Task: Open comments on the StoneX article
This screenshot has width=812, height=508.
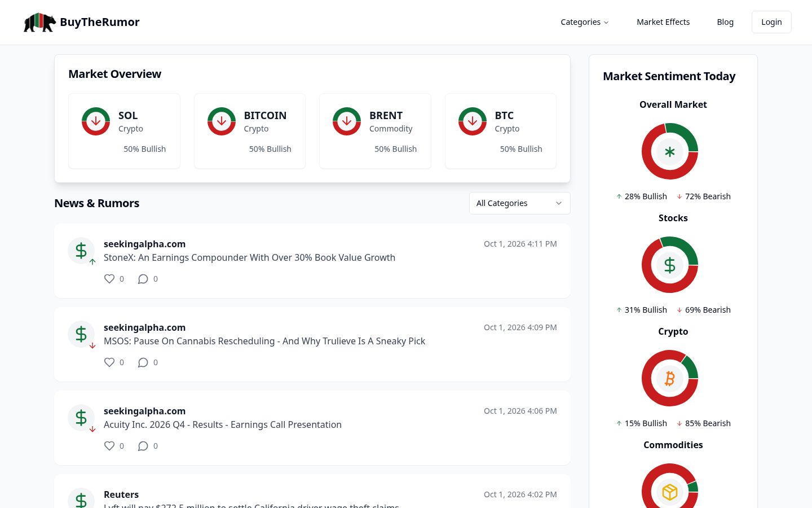Action: pyautogui.click(x=143, y=279)
